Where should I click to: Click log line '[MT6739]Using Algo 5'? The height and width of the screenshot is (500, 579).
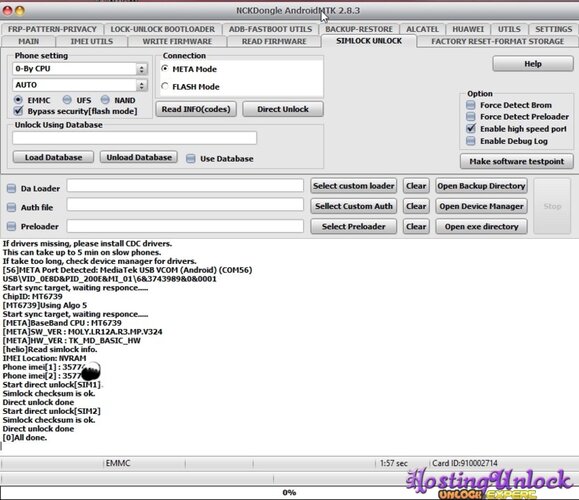coord(45,305)
